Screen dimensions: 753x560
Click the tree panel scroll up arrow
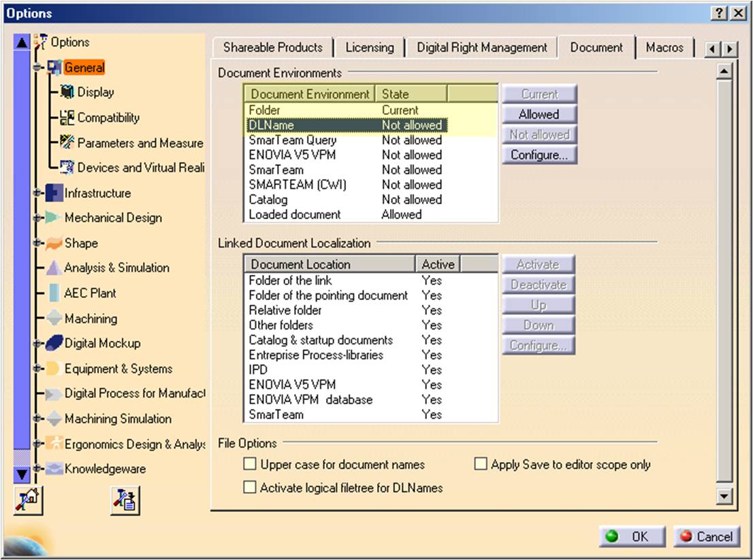pos(22,42)
